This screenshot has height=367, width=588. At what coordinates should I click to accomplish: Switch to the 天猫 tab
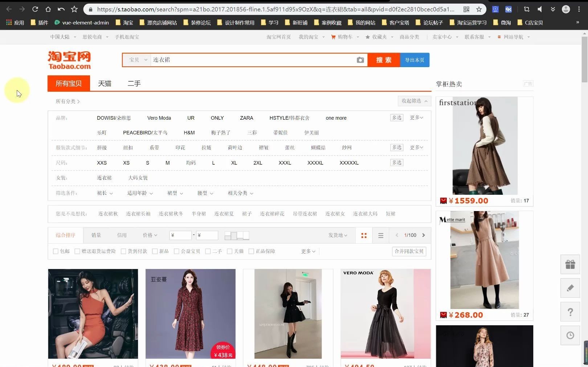click(105, 83)
